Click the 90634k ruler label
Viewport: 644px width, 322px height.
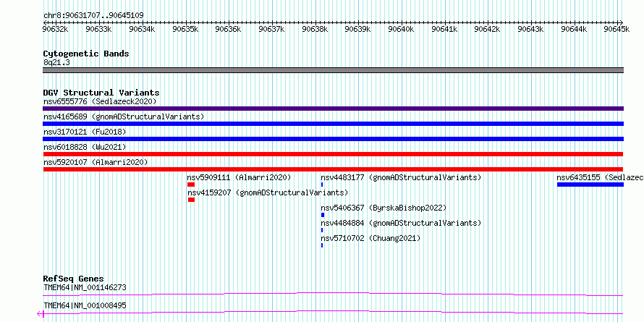(x=142, y=29)
